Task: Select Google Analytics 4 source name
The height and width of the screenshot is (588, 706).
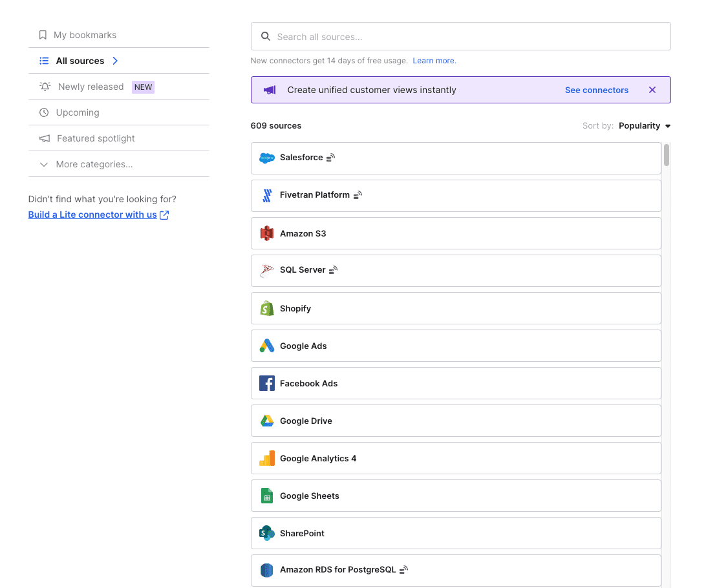Action: [x=318, y=458]
